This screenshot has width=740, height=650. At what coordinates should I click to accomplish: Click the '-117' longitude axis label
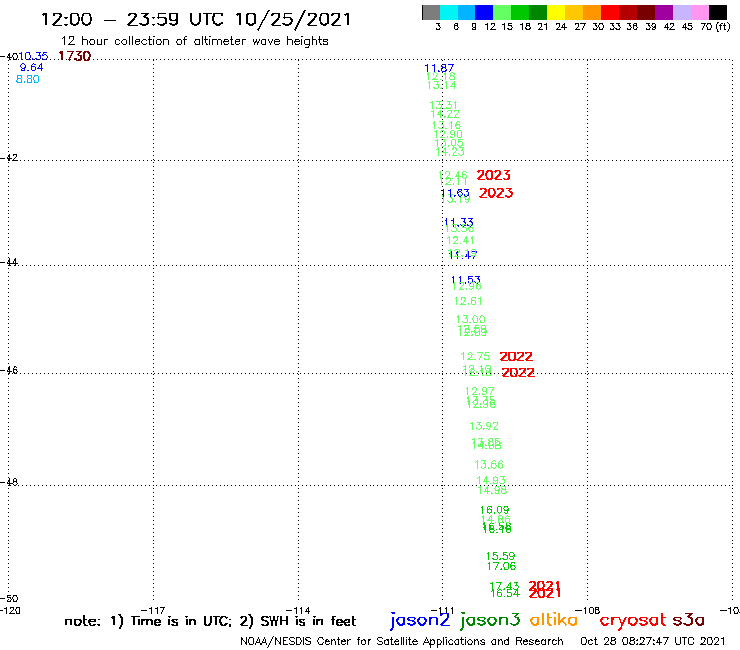[153, 610]
